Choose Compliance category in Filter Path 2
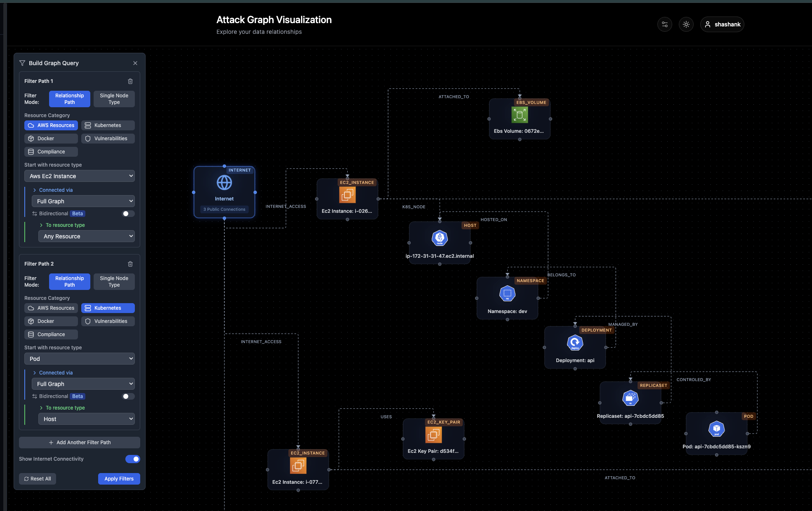 tap(51, 334)
